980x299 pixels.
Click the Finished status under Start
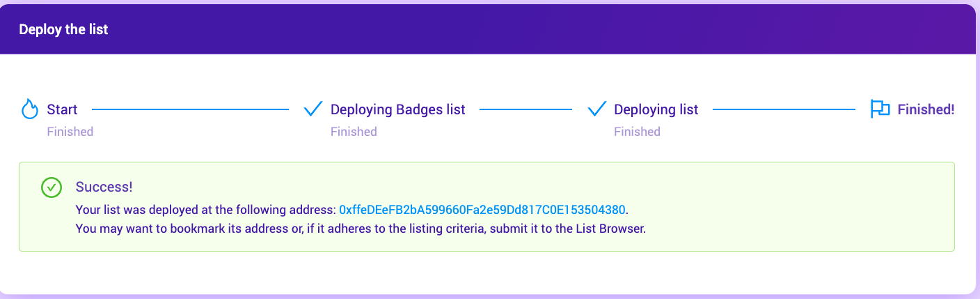point(70,132)
